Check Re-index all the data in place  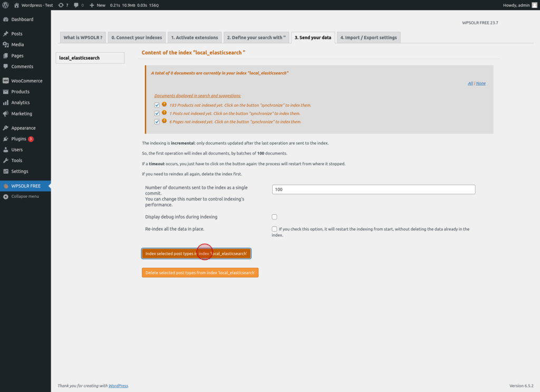274,229
